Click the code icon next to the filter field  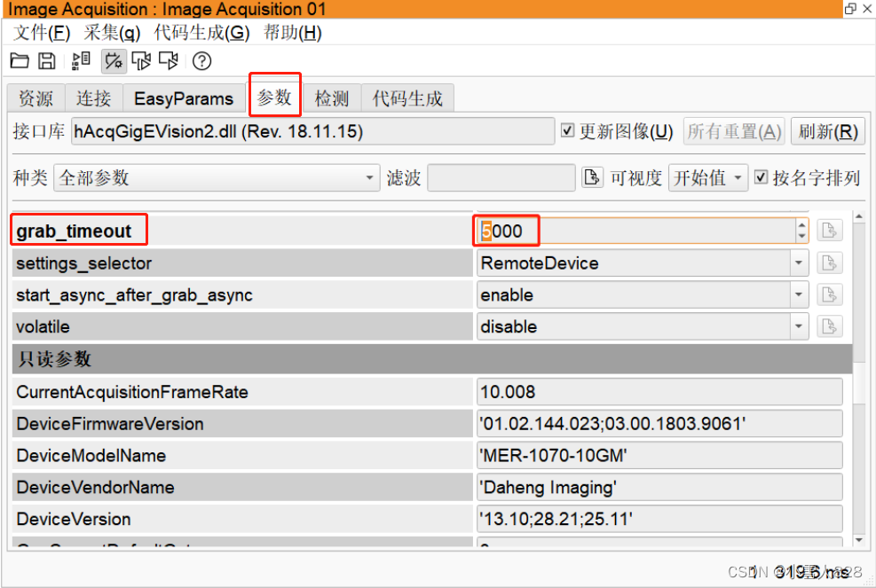tap(593, 177)
